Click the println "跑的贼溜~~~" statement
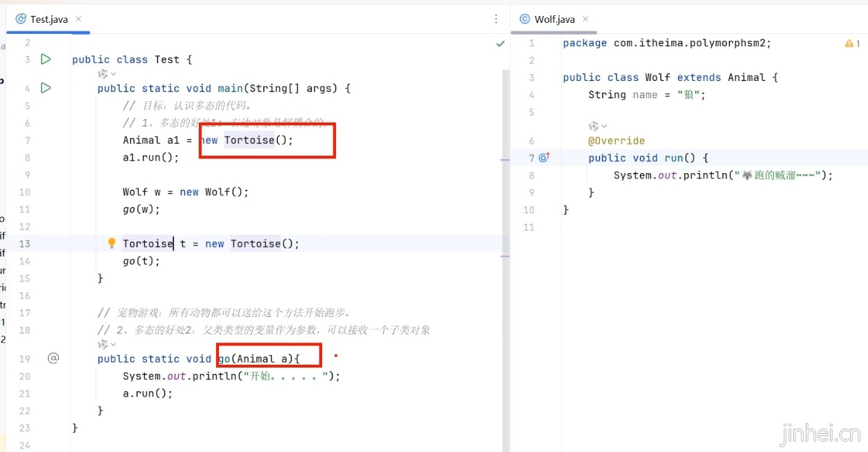The width and height of the screenshot is (868, 452). (x=723, y=175)
